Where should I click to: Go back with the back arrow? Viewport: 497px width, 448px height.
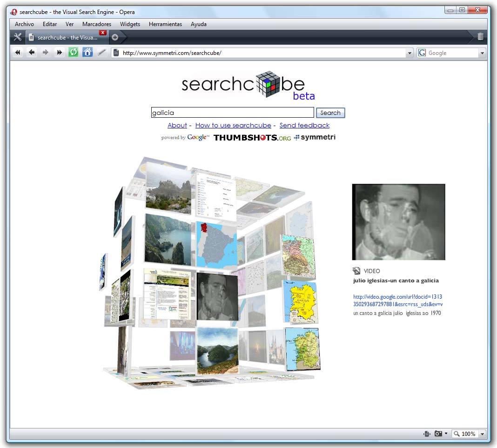[x=31, y=52]
